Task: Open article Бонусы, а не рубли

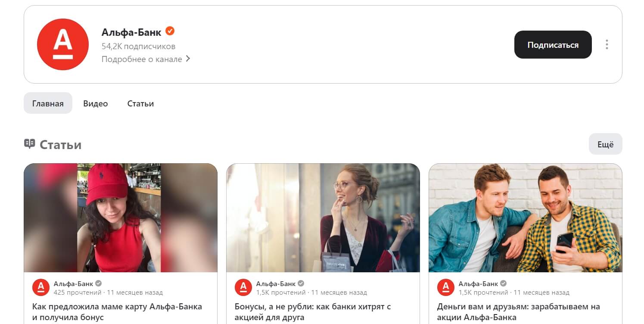Action: point(313,312)
